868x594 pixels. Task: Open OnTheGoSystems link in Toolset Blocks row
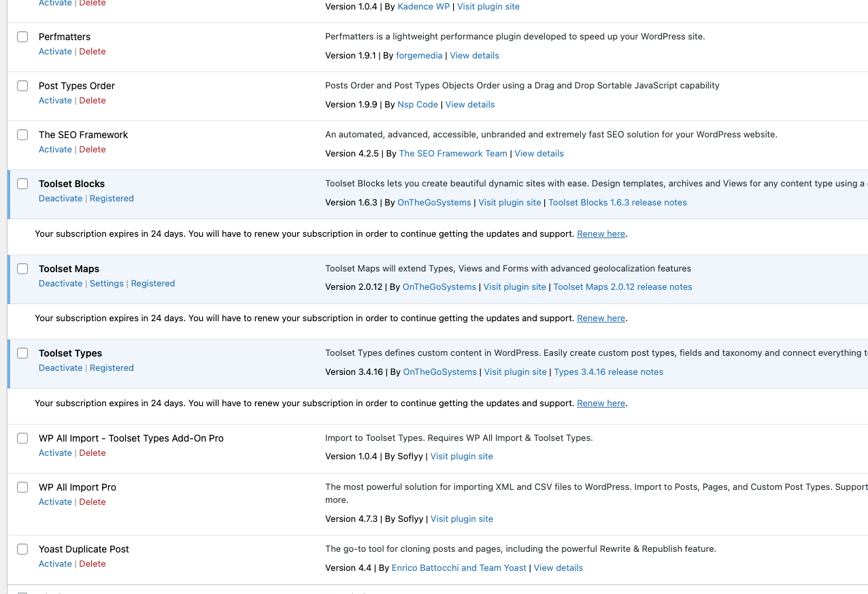[434, 203]
